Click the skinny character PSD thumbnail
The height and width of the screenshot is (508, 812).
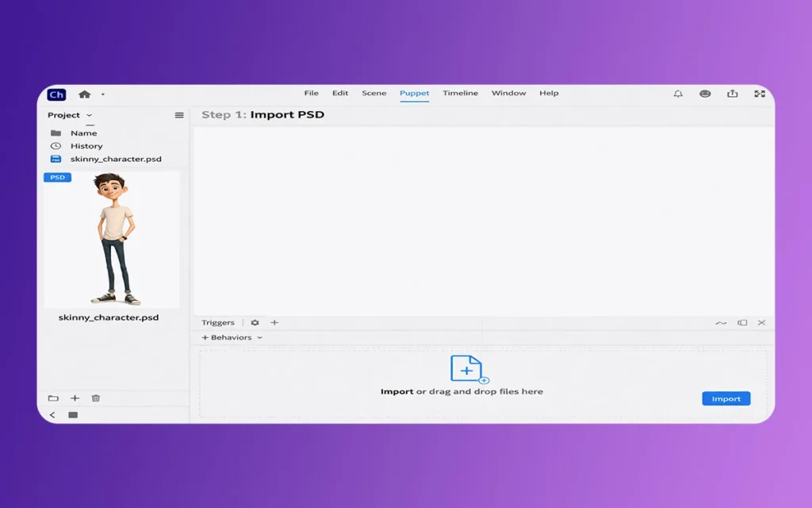[x=112, y=240]
